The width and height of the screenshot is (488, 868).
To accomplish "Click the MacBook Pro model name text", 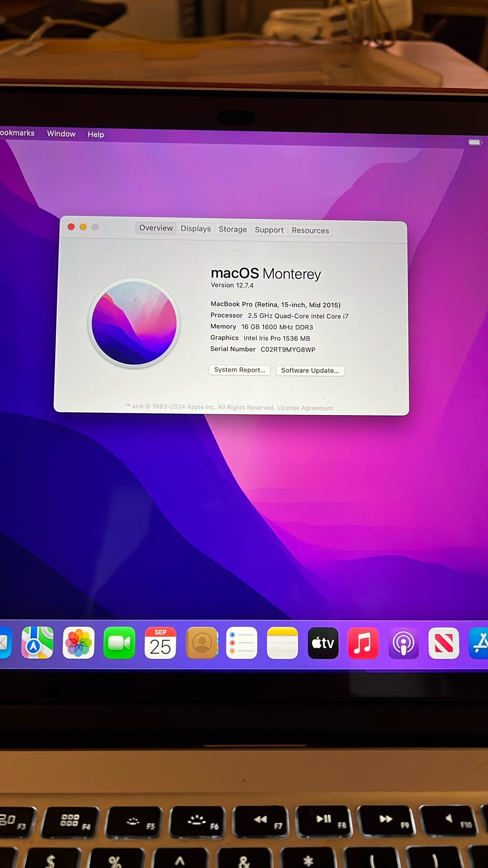I will [x=276, y=304].
